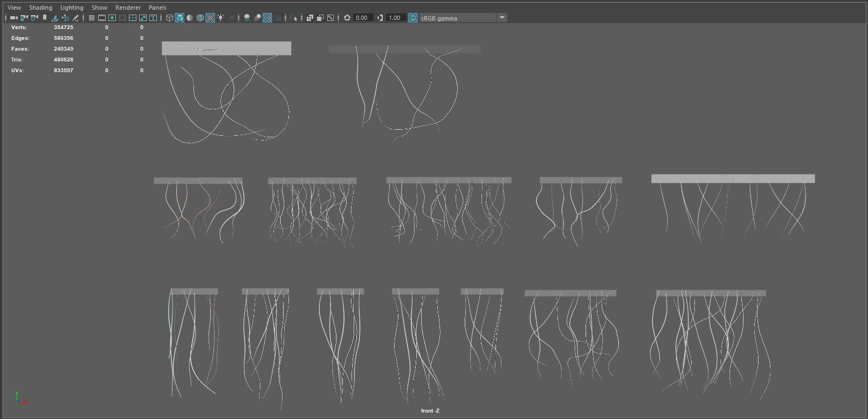868x419 pixels.
Task: Open the Renderer menu
Action: [128, 8]
